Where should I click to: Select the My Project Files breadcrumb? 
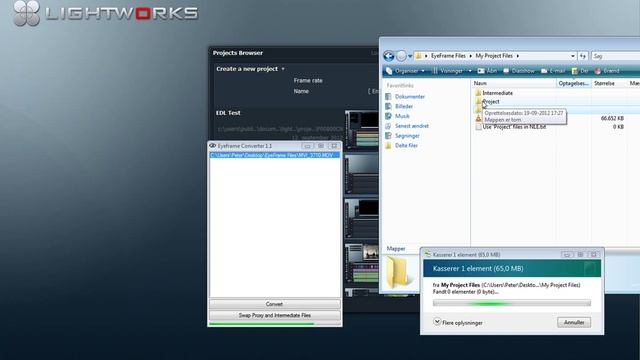[494, 56]
